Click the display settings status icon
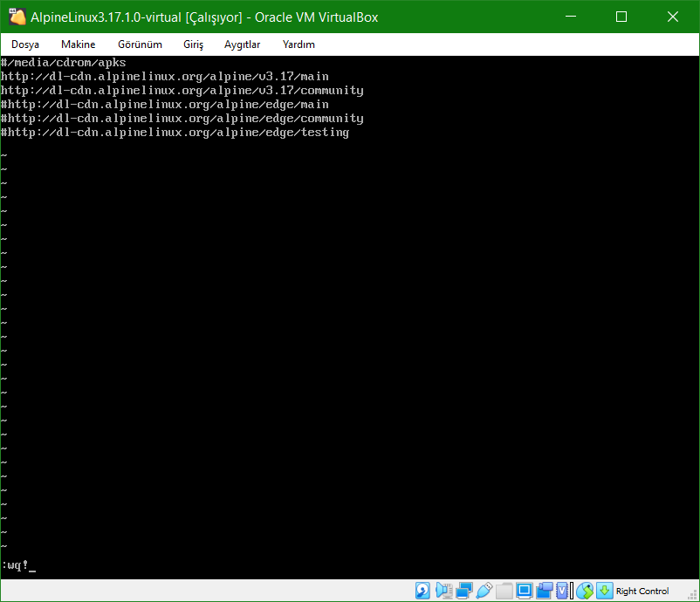700x602 pixels. click(524, 591)
